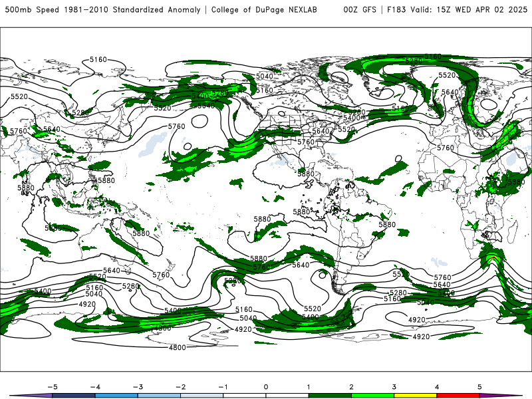
Task: Select the yellow swatch between 3 and 4
Action: point(416,396)
